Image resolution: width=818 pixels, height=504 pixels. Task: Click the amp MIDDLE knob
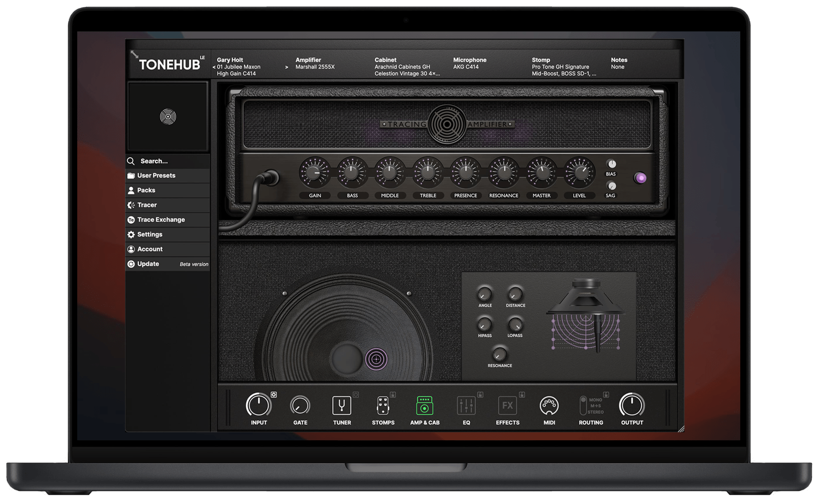click(390, 173)
